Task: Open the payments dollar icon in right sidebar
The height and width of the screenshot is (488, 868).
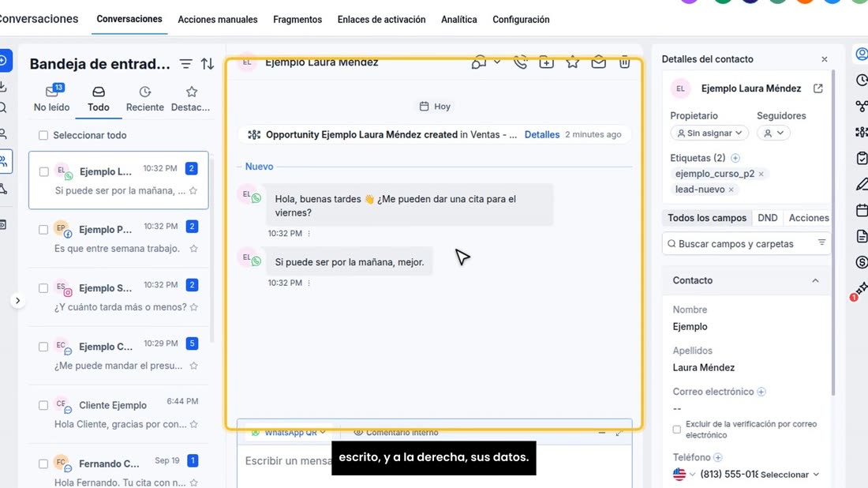Action: [x=862, y=262]
